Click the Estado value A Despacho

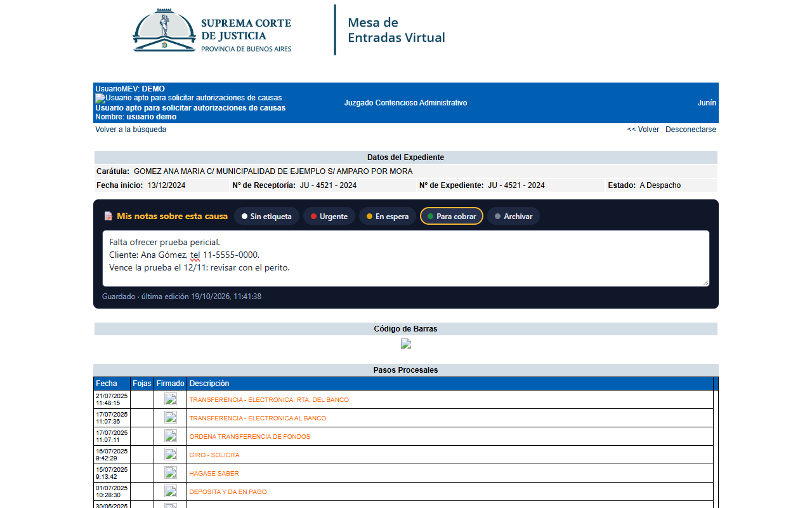pyautogui.click(x=660, y=185)
